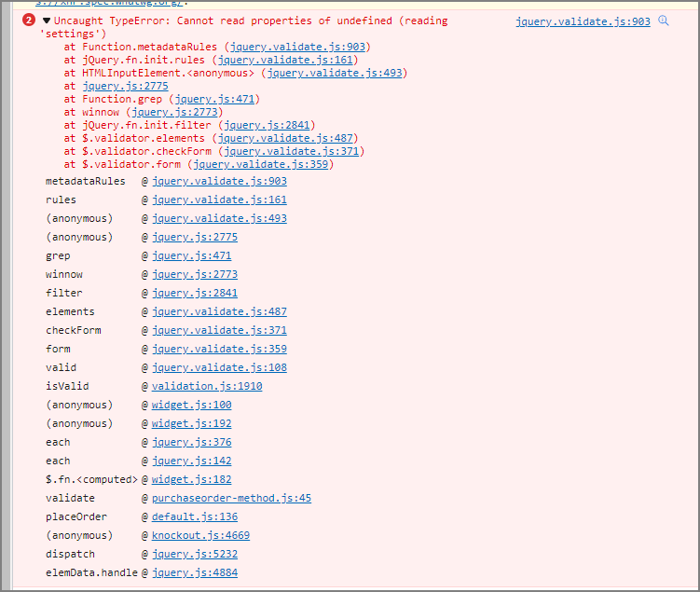Open jquery.validate.js:493 in the 'at HTMLInputElement.<anonymous>' line
The width and height of the screenshot is (700, 592).
coord(335,73)
